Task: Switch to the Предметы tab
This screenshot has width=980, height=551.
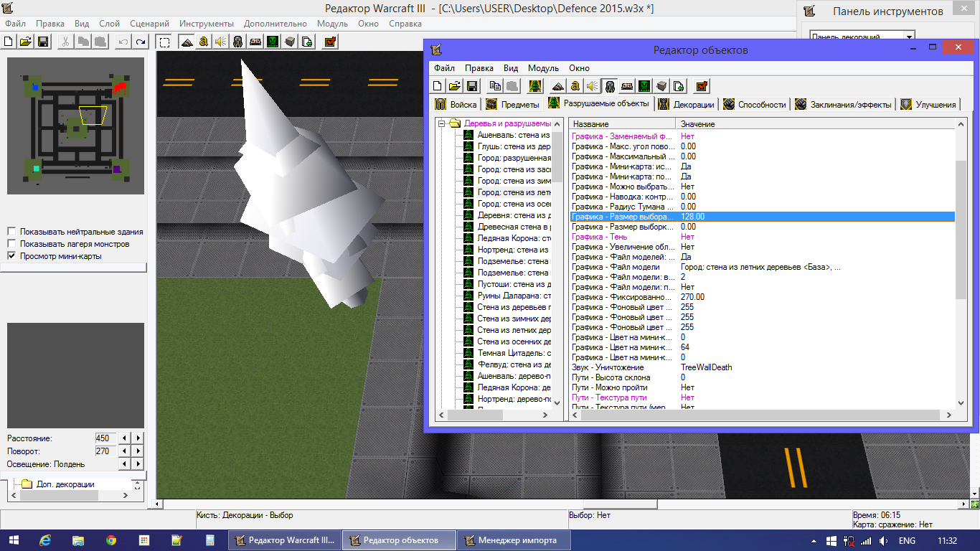Action: coord(513,105)
